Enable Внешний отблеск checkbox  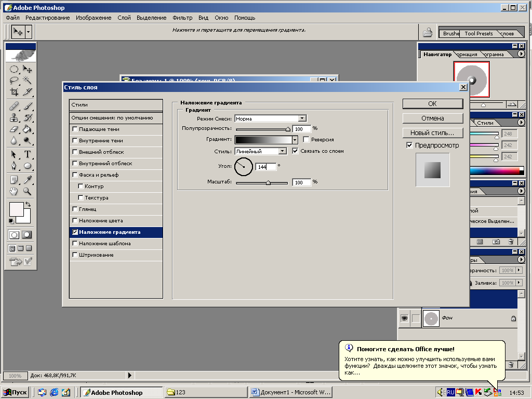[75, 152]
